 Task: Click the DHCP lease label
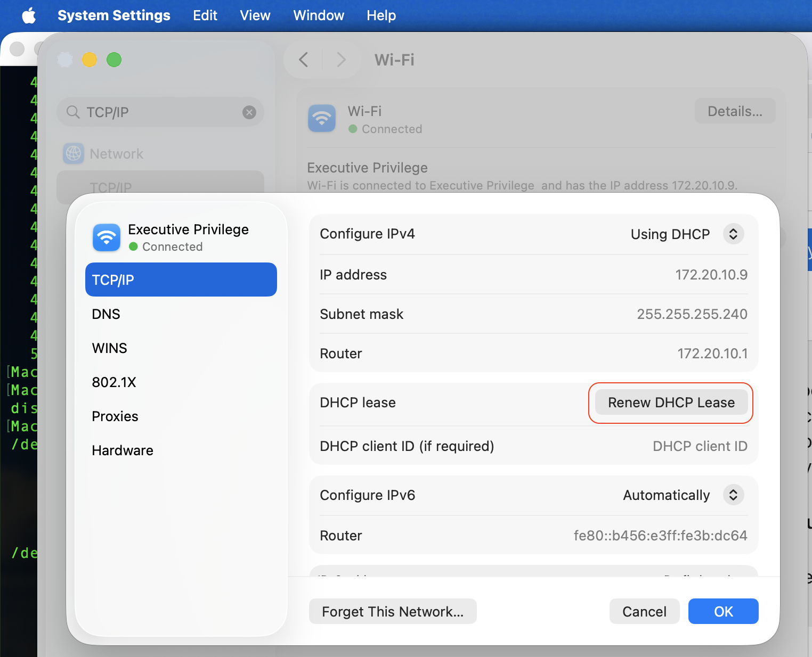click(358, 403)
